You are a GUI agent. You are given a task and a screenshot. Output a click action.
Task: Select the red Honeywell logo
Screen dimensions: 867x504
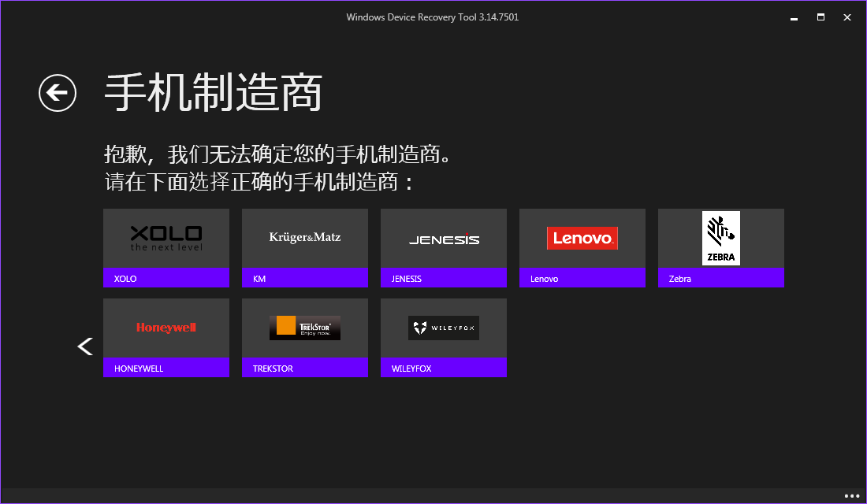[166, 328]
